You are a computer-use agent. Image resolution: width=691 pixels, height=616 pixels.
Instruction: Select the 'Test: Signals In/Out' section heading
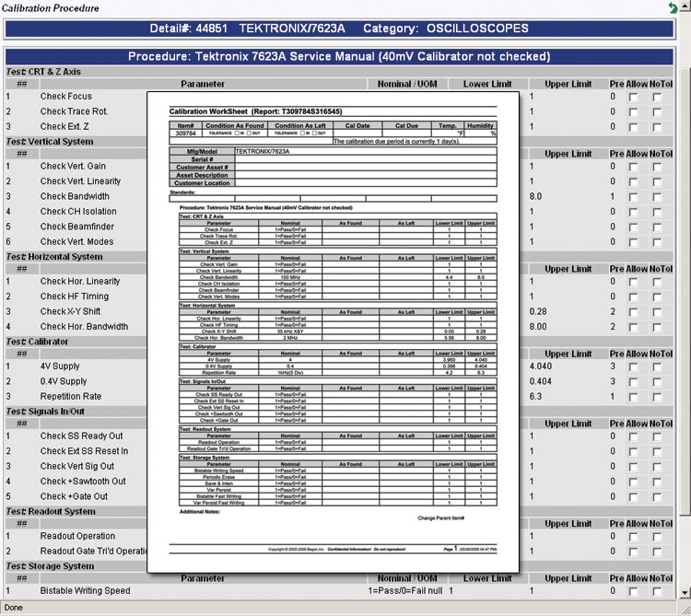click(45, 412)
